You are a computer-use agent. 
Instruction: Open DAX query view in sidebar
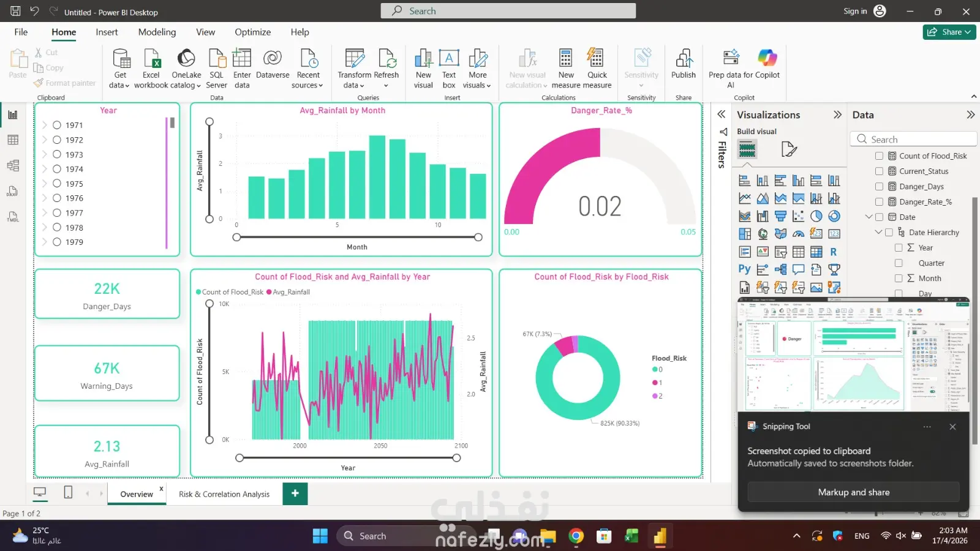(13, 191)
